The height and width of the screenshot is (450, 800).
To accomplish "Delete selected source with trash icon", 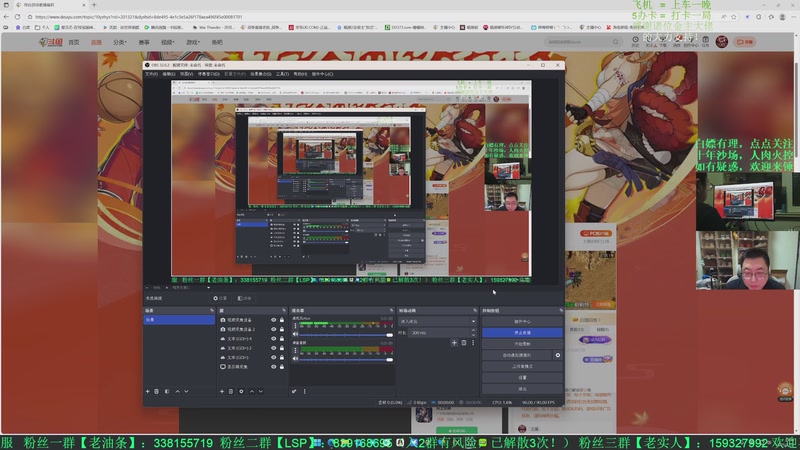I will pyautogui.click(x=231, y=391).
